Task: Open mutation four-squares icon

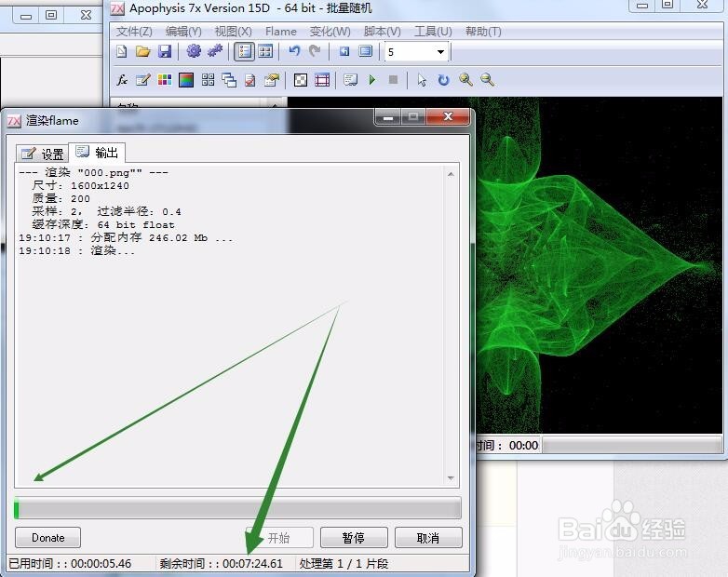Action: (208, 80)
